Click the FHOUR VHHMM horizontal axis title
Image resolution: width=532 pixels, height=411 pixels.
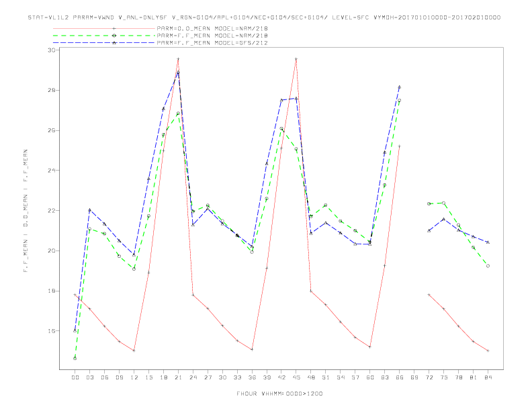click(279, 394)
